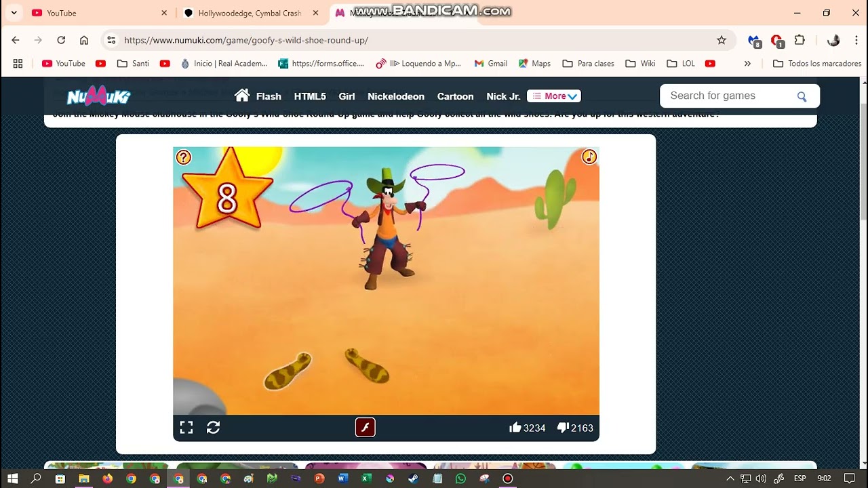The height and width of the screenshot is (488, 868).
Task: Click the game help question mark icon
Action: [183, 157]
